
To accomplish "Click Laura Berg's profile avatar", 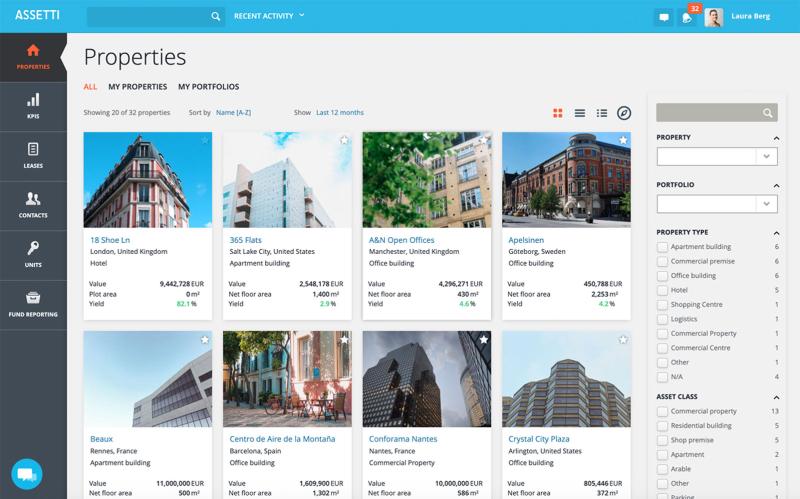I will [x=714, y=17].
